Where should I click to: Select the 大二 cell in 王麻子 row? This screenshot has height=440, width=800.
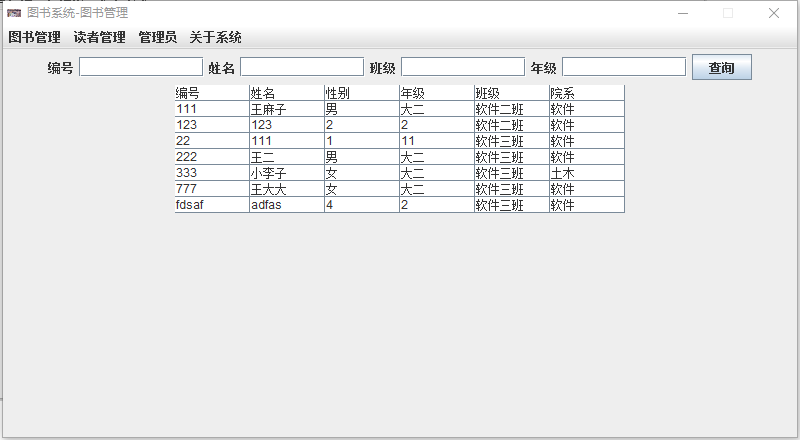[437, 109]
